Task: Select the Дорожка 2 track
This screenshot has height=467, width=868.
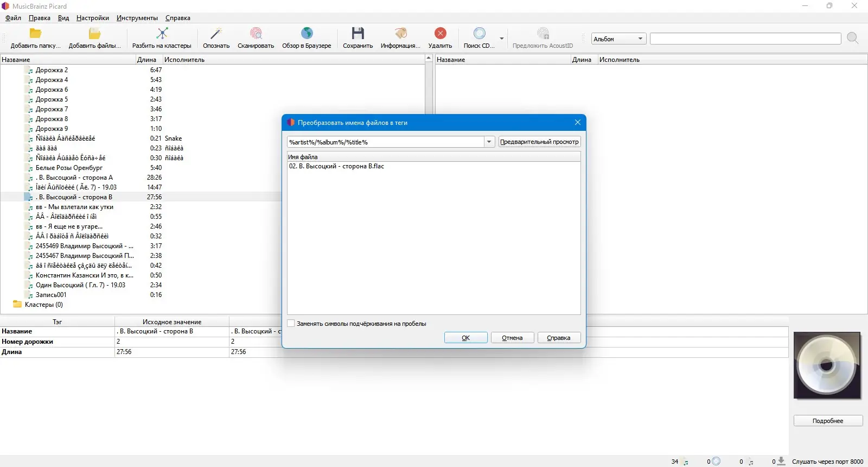Action: (x=52, y=70)
